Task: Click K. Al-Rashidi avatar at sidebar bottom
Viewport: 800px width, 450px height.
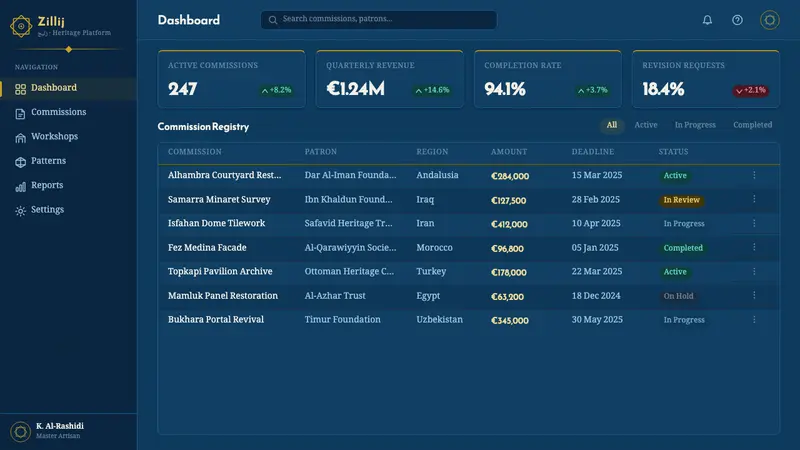Action: coord(20,432)
